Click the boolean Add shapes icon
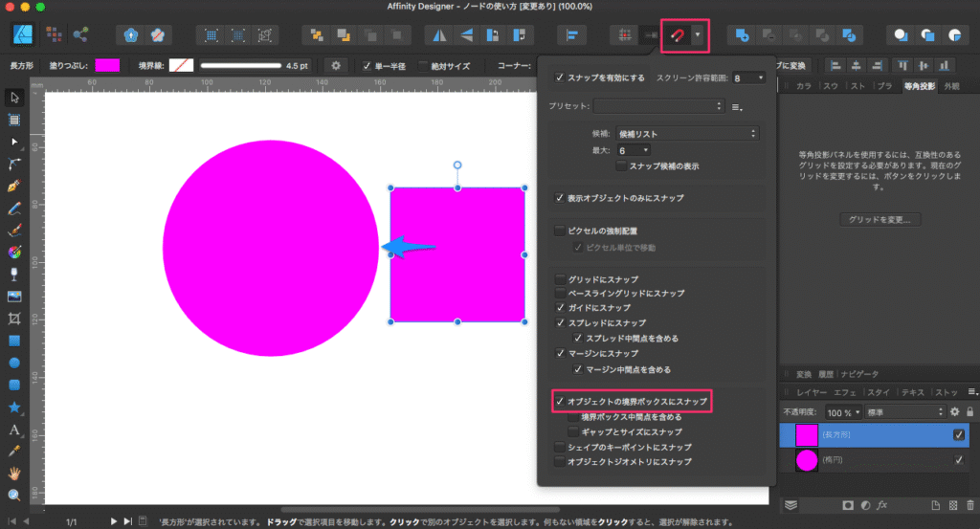Screen dimensions: 980x529 pos(743,34)
